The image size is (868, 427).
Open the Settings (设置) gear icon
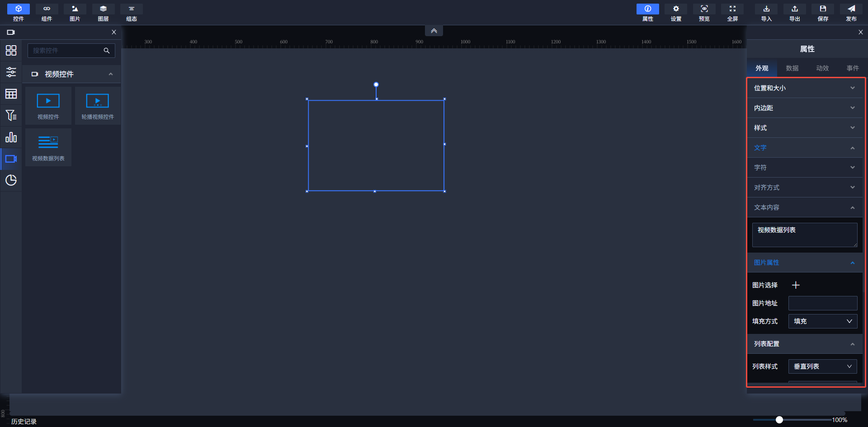[x=676, y=13]
